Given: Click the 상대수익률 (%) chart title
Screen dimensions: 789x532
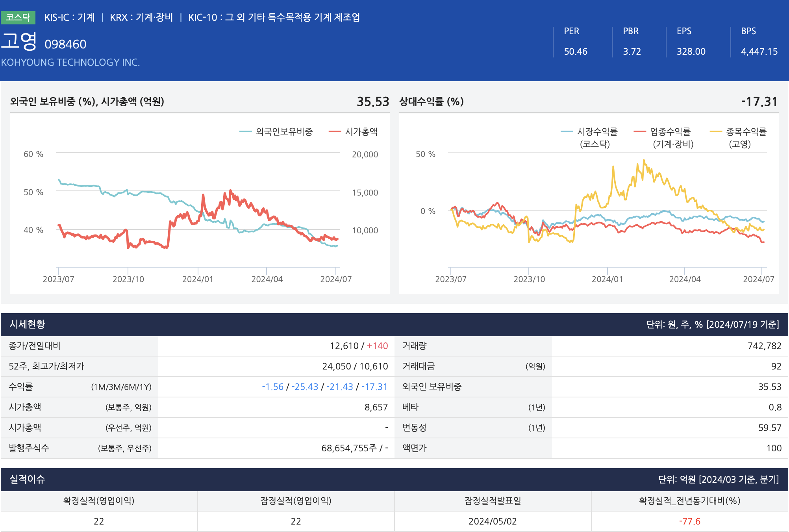Looking at the screenshot, I should point(431,102).
